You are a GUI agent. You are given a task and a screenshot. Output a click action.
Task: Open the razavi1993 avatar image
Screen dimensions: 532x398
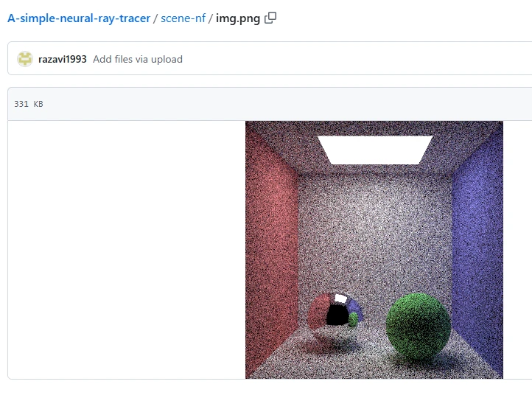pos(25,59)
